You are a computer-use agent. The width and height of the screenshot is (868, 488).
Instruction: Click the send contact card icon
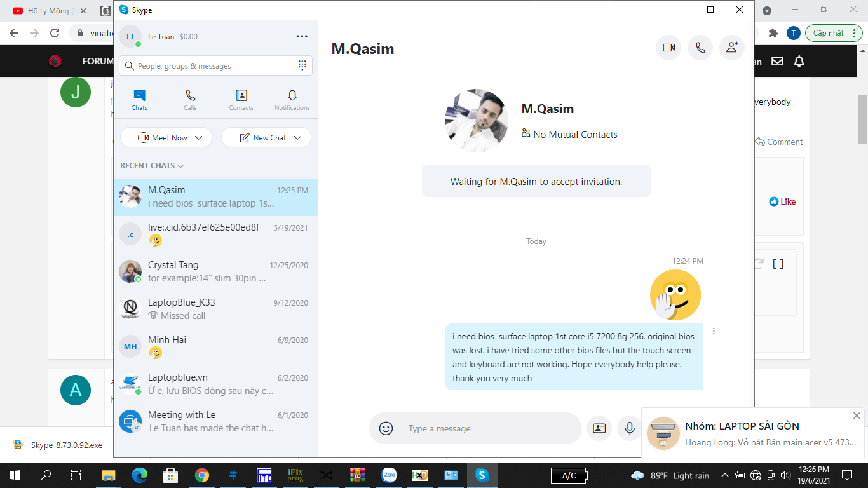point(599,428)
